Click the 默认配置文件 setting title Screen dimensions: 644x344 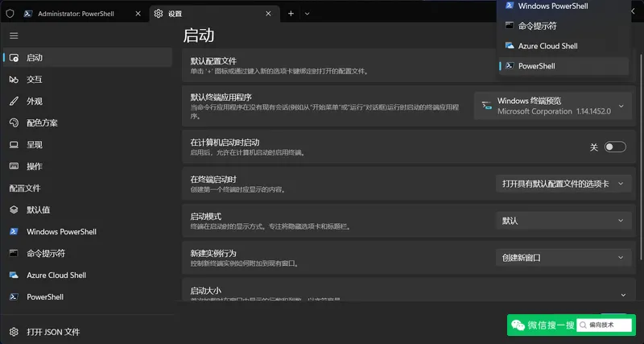pyautogui.click(x=213, y=61)
